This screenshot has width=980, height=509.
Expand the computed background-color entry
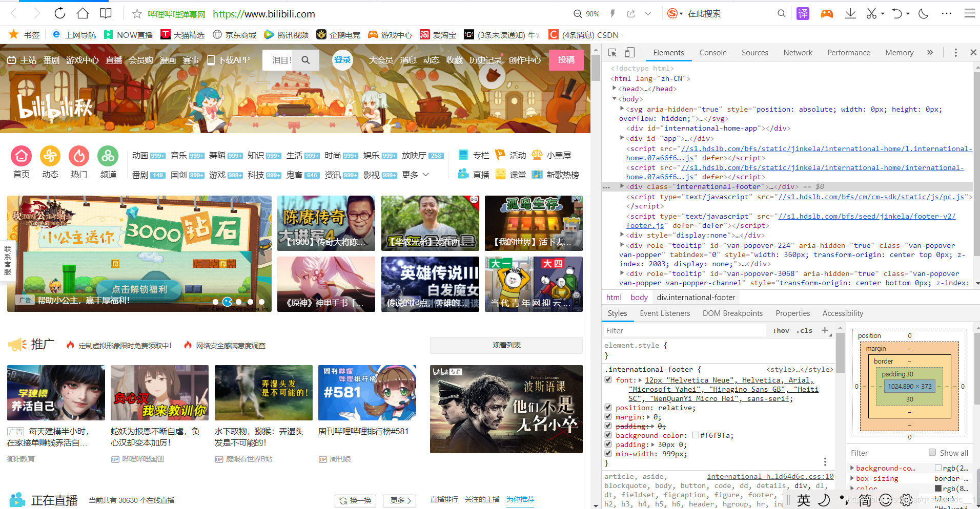(852, 468)
